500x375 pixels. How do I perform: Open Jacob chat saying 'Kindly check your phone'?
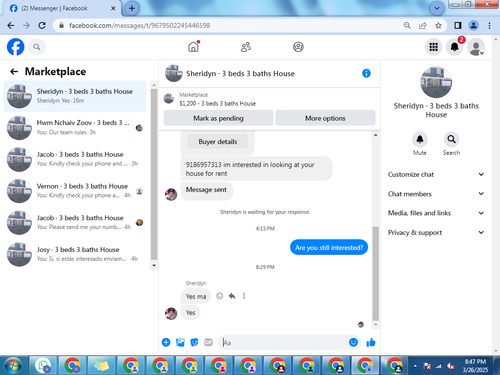[75, 159]
